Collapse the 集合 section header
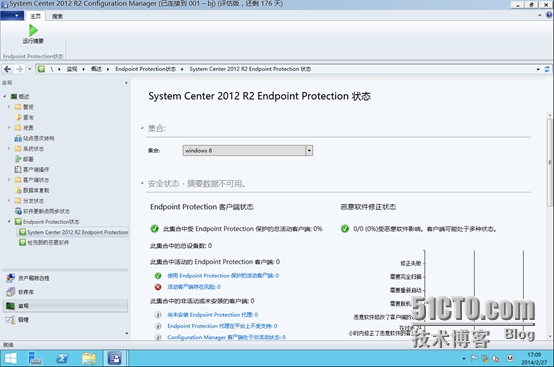This screenshot has width=554, height=367. coord(142,128)
